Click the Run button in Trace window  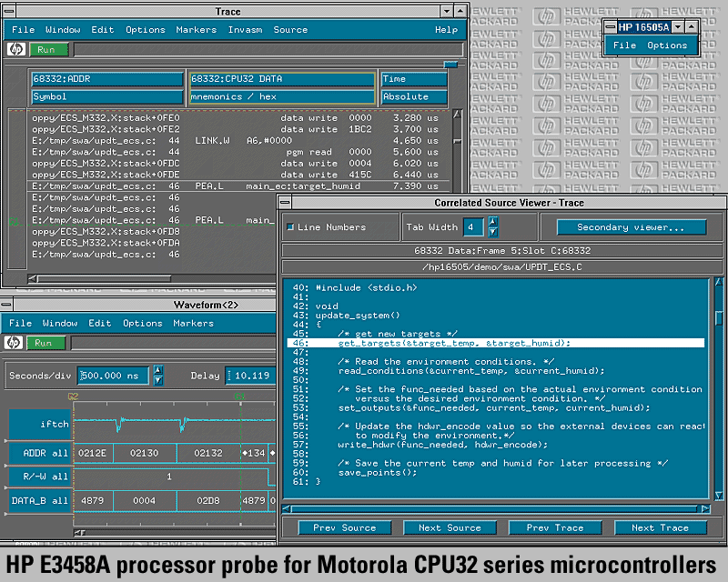click(x=49, y=49)
